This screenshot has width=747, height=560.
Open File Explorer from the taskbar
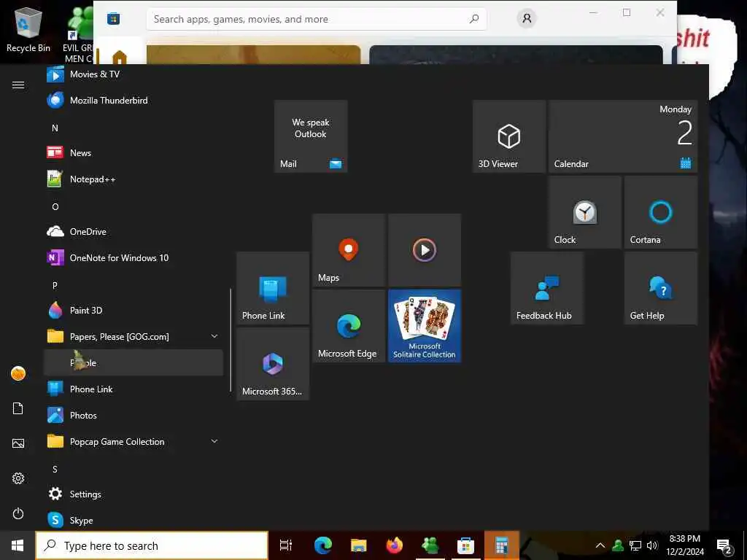click(x=358, y=545)
